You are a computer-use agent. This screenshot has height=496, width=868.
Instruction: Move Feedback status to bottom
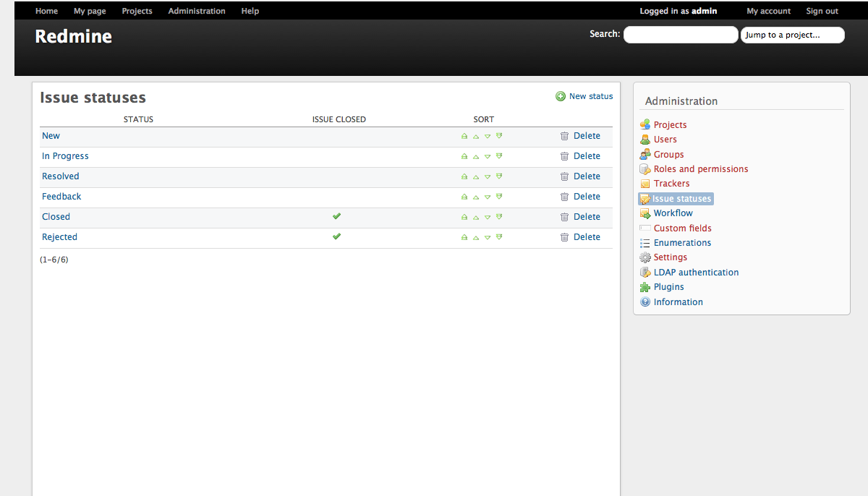click(x=499, y=197)
